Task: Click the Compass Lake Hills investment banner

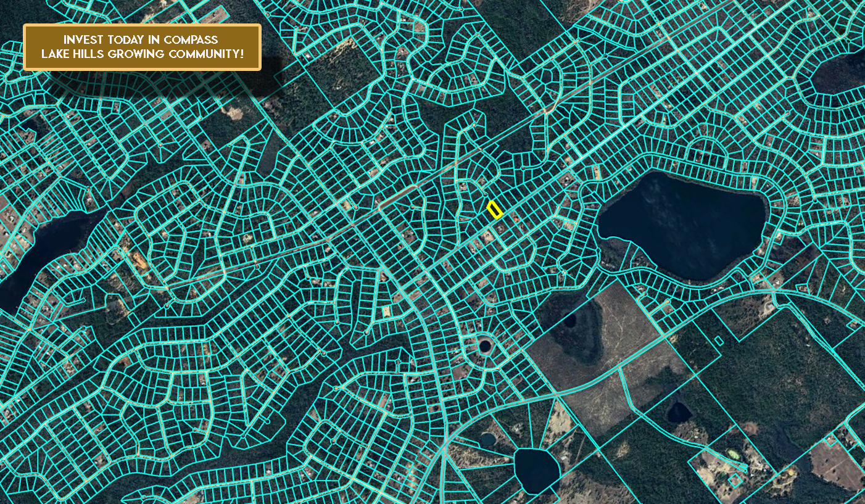Action: click(143, 48)
